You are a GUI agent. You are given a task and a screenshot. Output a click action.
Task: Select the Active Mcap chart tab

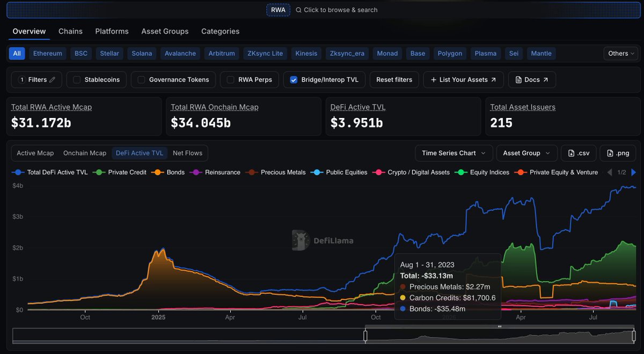(35, 153)
